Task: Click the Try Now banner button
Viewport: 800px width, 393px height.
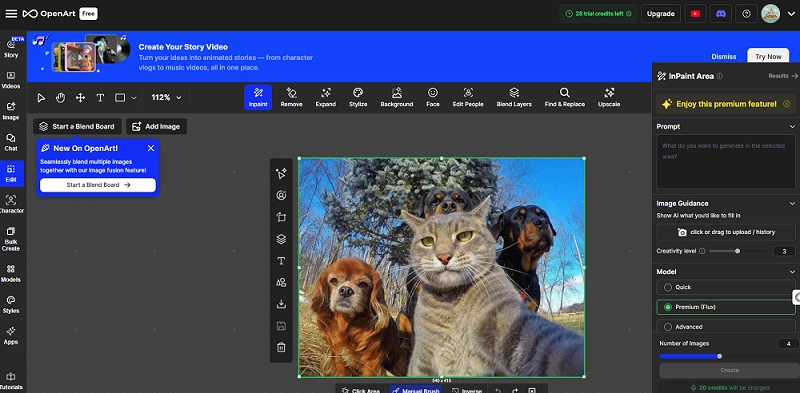Action: 768,57
